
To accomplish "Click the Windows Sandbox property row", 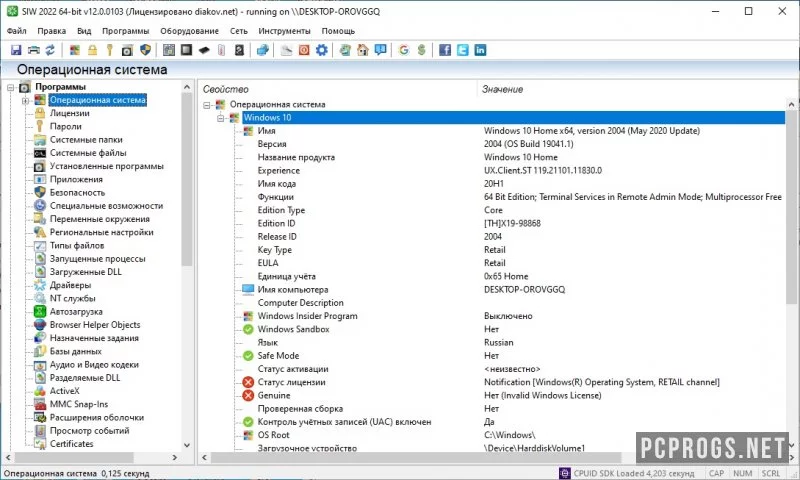I will tap(293, 330).
